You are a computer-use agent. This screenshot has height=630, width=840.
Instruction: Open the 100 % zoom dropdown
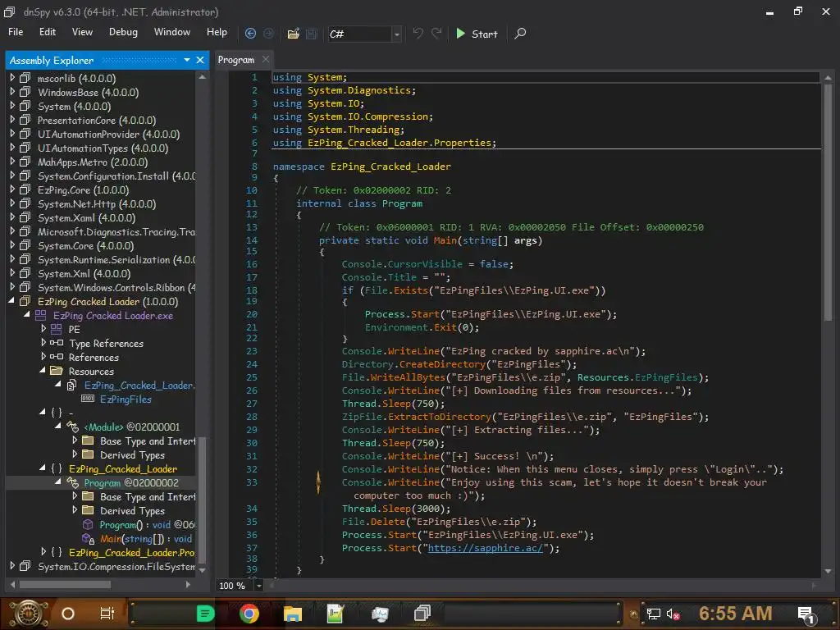259,586
